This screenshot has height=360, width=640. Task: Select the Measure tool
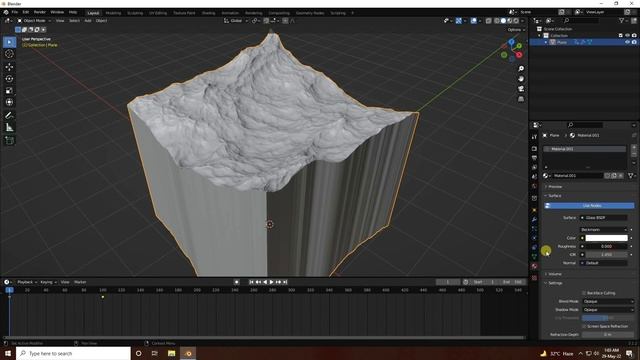(x=9, y=127)
